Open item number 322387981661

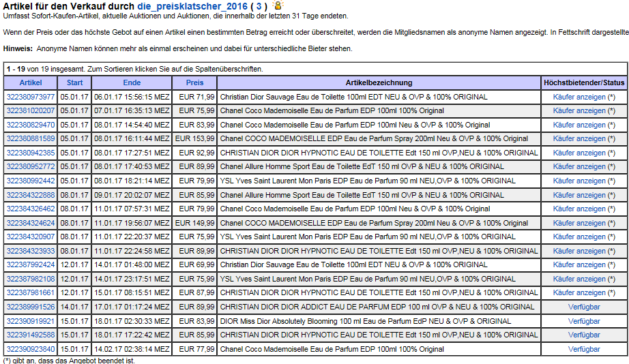tap(31, 292)
